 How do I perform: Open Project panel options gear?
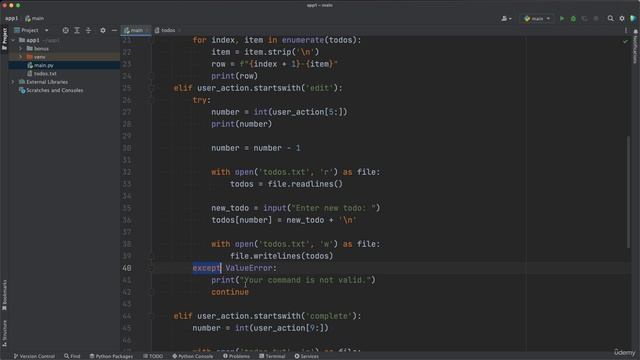103,30
